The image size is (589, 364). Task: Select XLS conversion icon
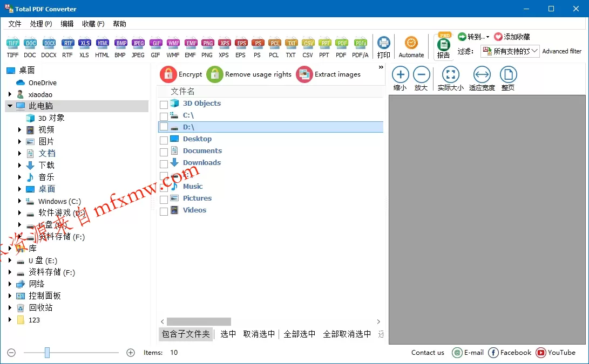pos(85,47)
